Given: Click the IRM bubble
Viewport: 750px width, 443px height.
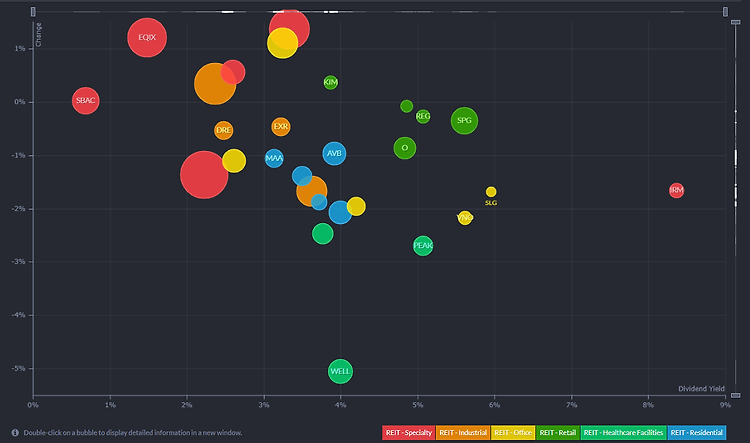Looking at the screenshot, I should pyautogui.click(x=676, y=190).
